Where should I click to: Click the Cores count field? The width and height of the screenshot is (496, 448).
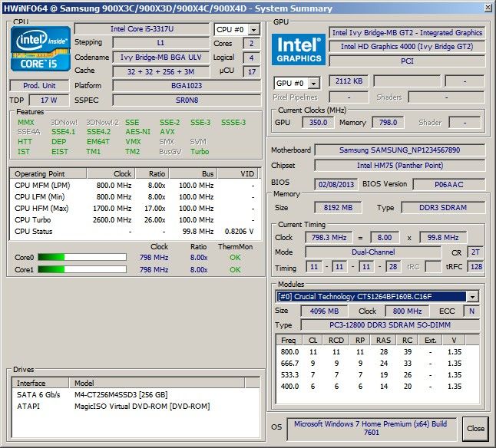pyautogui.click(x=252, y=43)
